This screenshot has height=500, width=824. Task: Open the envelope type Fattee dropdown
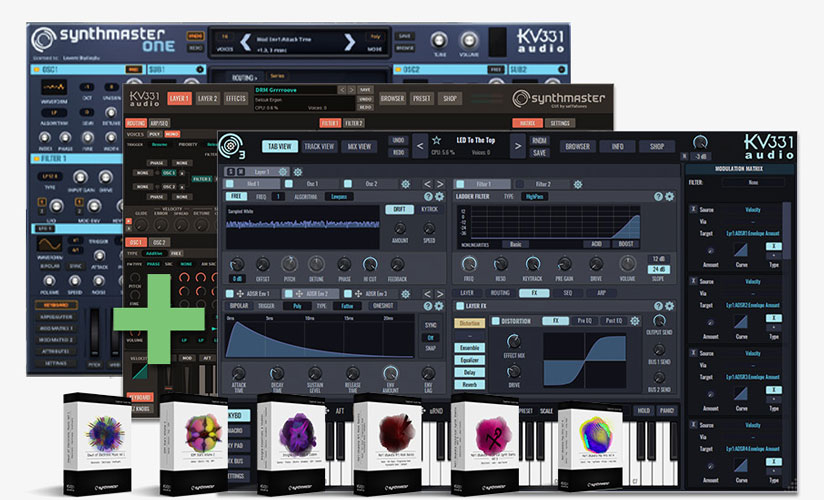point(346,306)
